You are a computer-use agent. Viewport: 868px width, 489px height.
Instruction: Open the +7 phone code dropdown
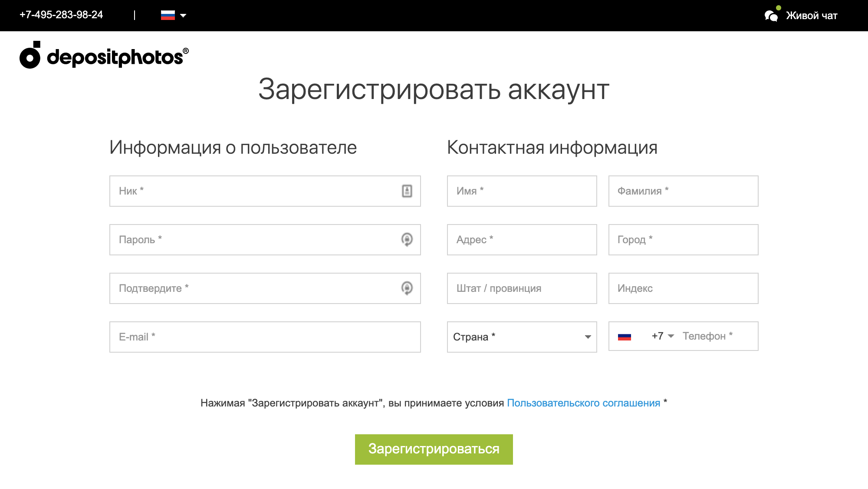tap(663, 336)
